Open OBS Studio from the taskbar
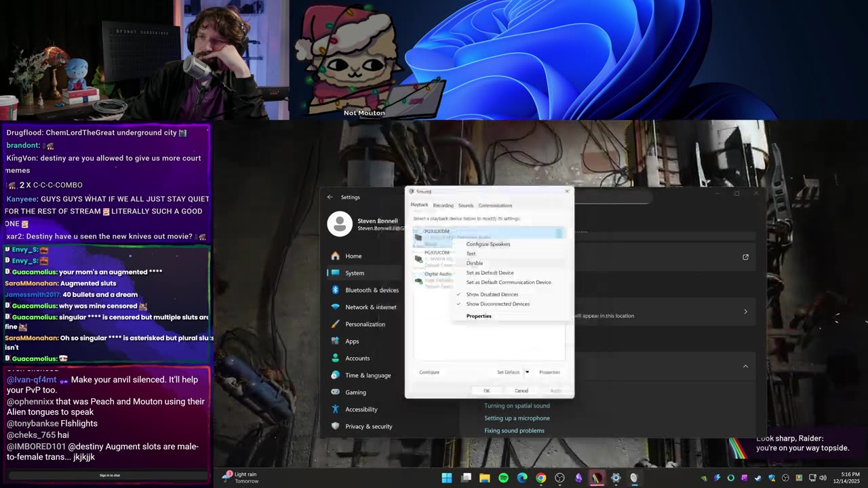The width and height of the screenshot is (868, 488). tap(559, 478)
